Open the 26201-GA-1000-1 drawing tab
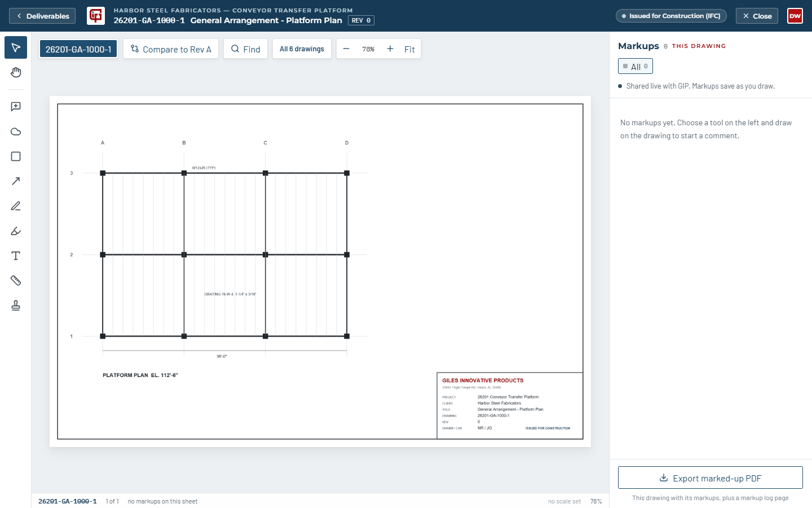This screenshot has width=812, height=508. (x=78, y=49)
